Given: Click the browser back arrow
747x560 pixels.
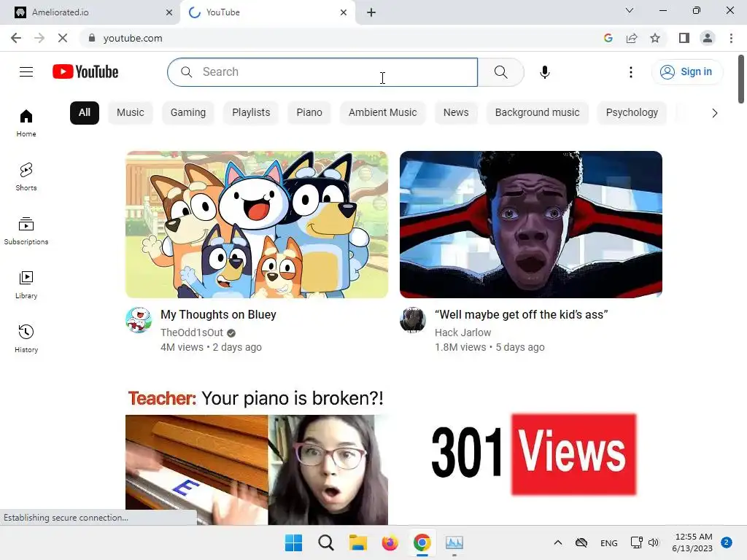Looking at the screenshot, I should (x=16, y=38).
